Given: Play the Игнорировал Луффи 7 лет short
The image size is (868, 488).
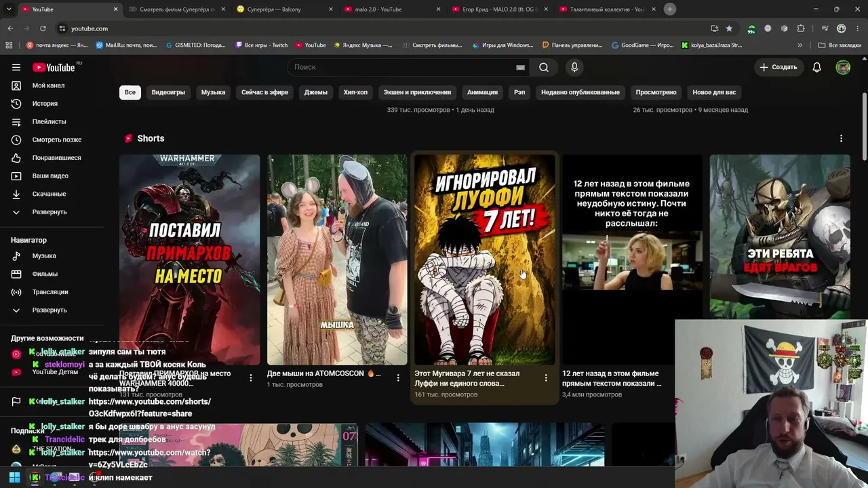Looking at the screenshot, I should pos(485,260).
